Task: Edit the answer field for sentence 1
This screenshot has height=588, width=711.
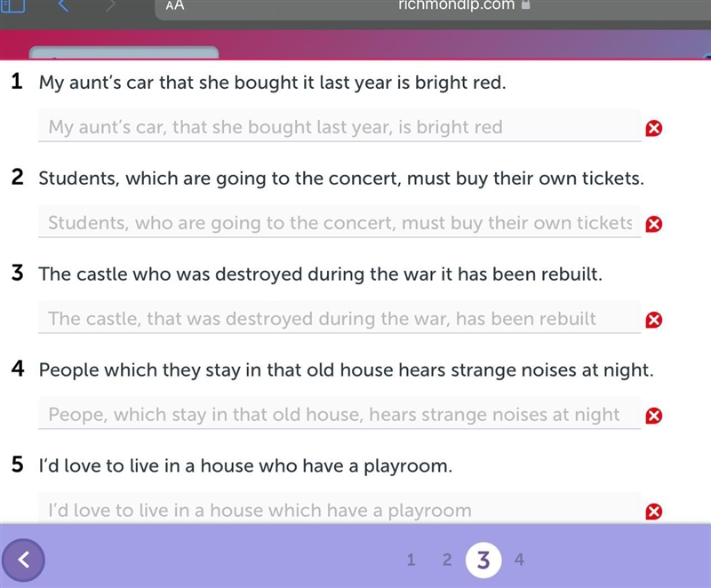Action: point(340,125)
